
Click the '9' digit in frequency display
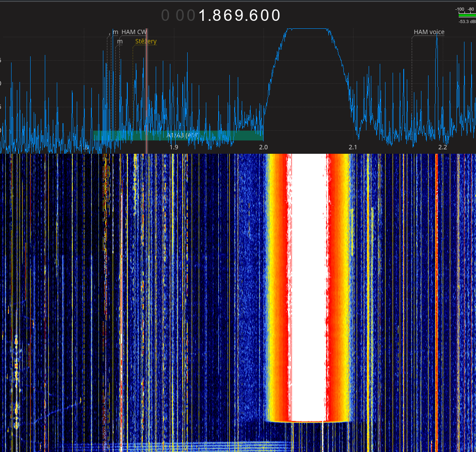[240, 16]
